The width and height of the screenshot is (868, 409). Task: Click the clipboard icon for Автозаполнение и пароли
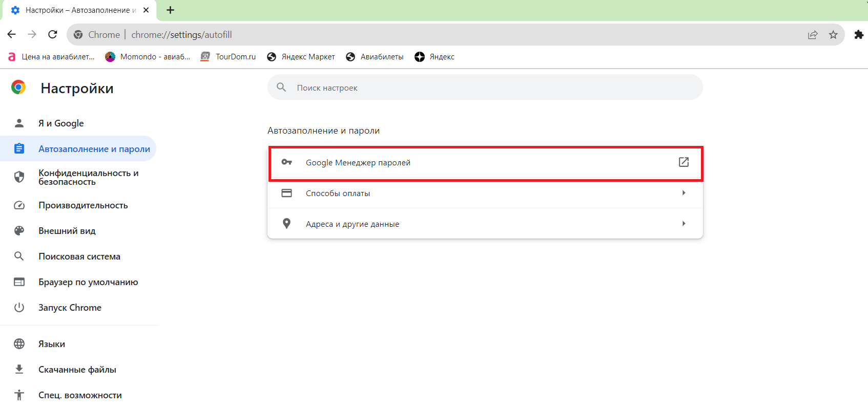(x=19, y=148)
